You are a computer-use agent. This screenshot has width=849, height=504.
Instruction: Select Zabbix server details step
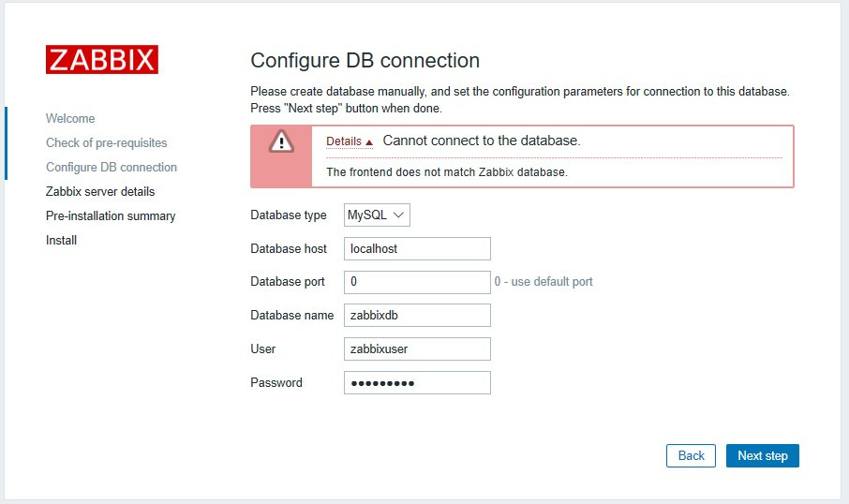[100, 192]
